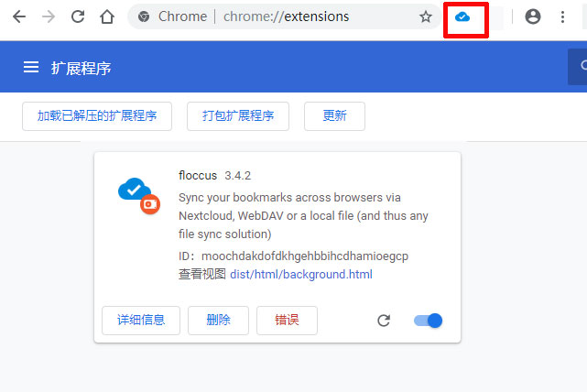Open floccus 详细信息 details

(x=141, y=321)
